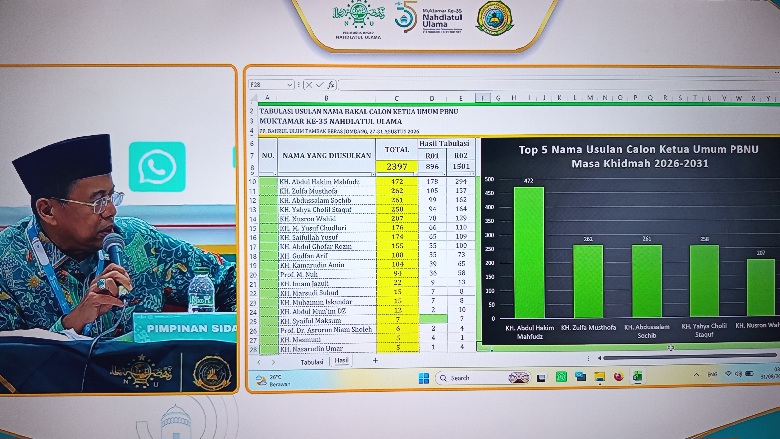Click the Hasil Tabulasi heading cell
Screen dimensions: 780x439
[x=447, y=144]
